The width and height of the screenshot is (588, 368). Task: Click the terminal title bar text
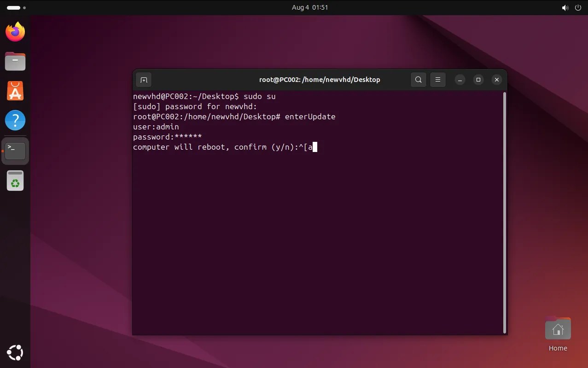point(320,80)
